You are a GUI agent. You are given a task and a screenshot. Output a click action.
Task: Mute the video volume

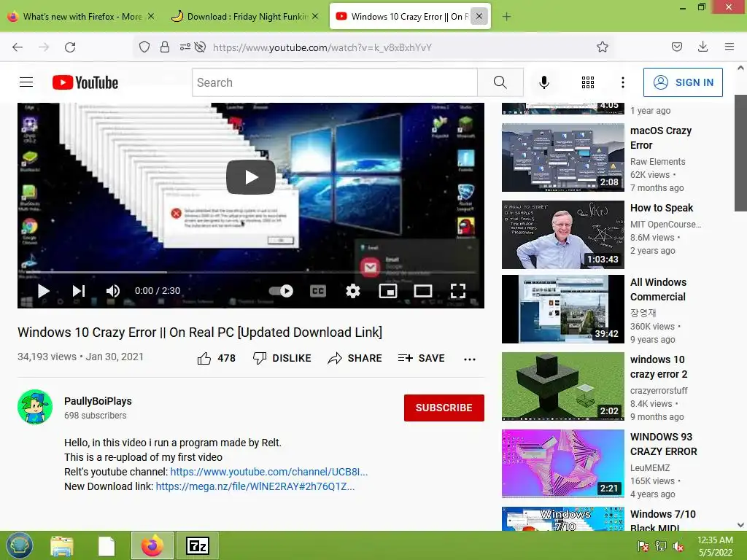112,291
